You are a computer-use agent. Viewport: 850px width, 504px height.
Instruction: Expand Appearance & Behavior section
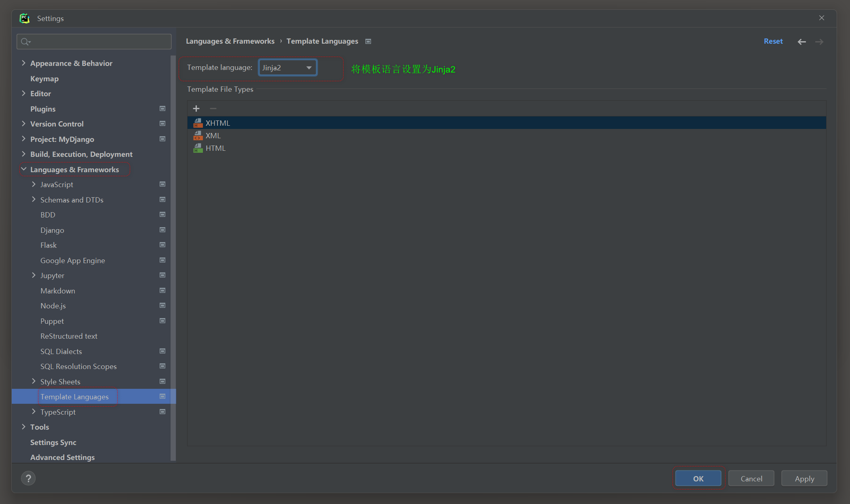(23, 63)
